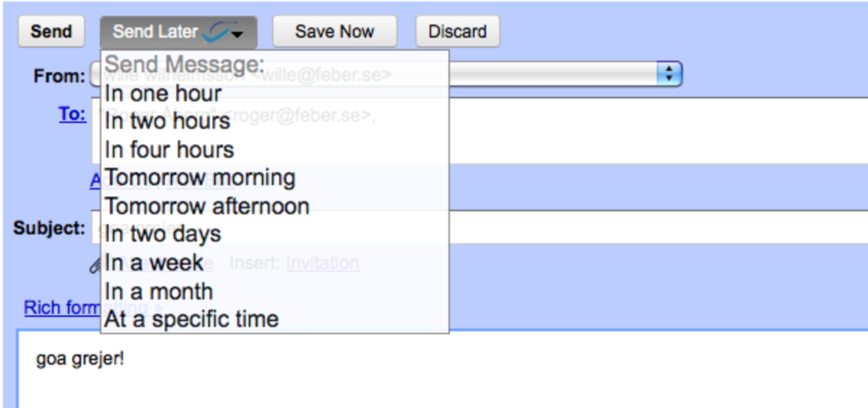Viewport: 868px width, 408px height.
Task: Open the From address selector
Action: point(668,75)
